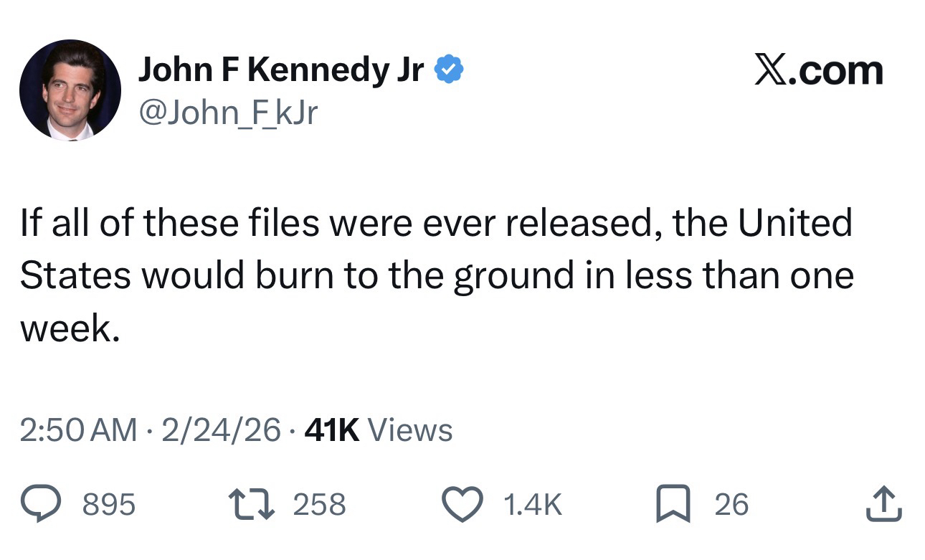The height and width of the screenshot is (560, 925).
Task: Open the John F Kennedy Jr profile photo
Action: coord(70,90)
